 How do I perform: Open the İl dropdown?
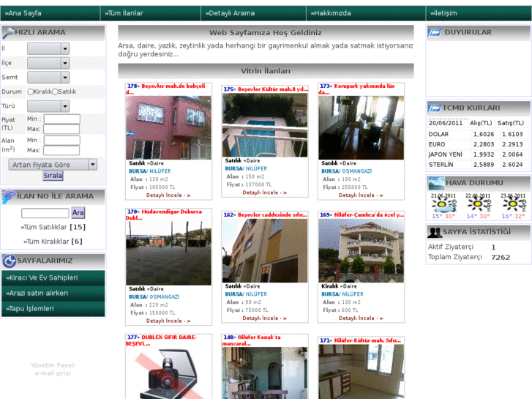click(x=48, y=49)
